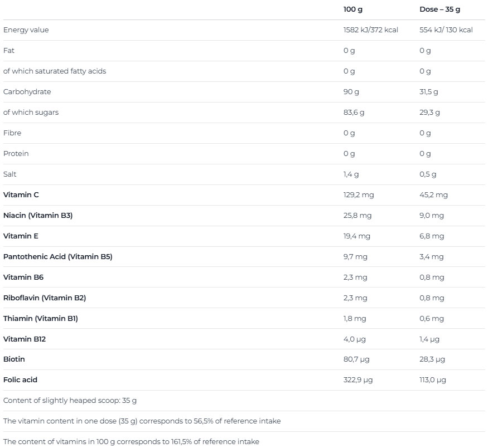The width and height of the screenshot is (488, 448).
Task: Select the "Fibre" row label
Action: click(x=12, y=133)
